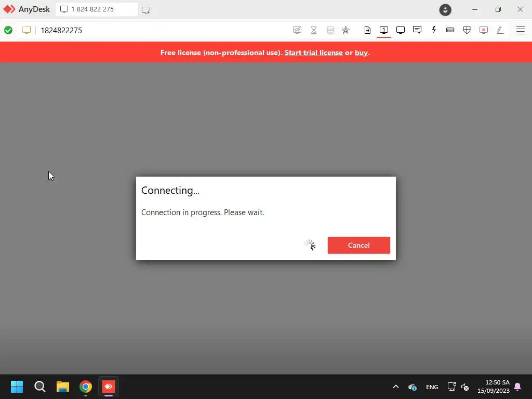Click the network monitor tray icon
Image resolution: width=532 pixels, height=399 pixels.
(x=451, y=387)
